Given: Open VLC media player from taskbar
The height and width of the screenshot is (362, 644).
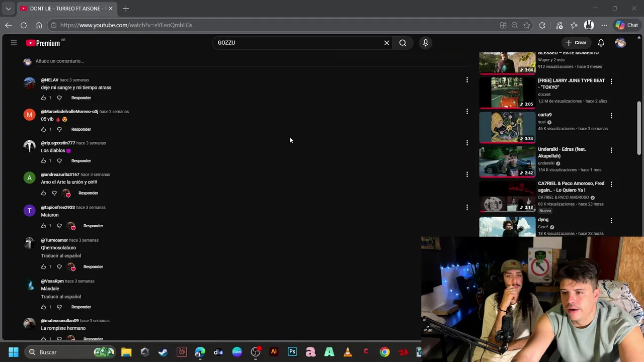Looking at the screenshot, I should click(x=348, y=352).
